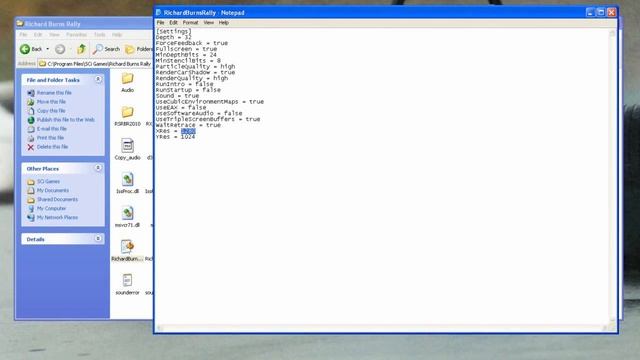Close the Notepad window
The width and height of the screenshot is (640, 360).
(x=611, y=12)
